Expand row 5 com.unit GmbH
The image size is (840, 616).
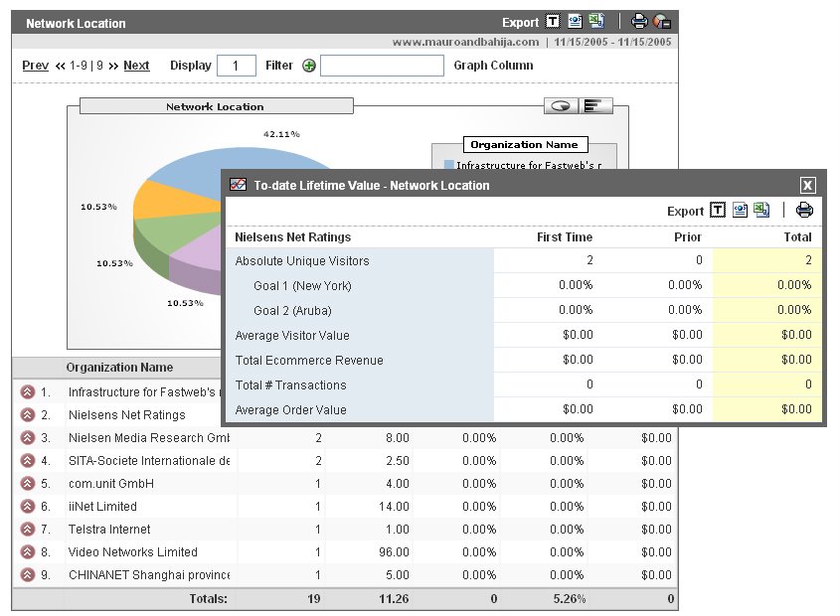(x=27, y=484)
